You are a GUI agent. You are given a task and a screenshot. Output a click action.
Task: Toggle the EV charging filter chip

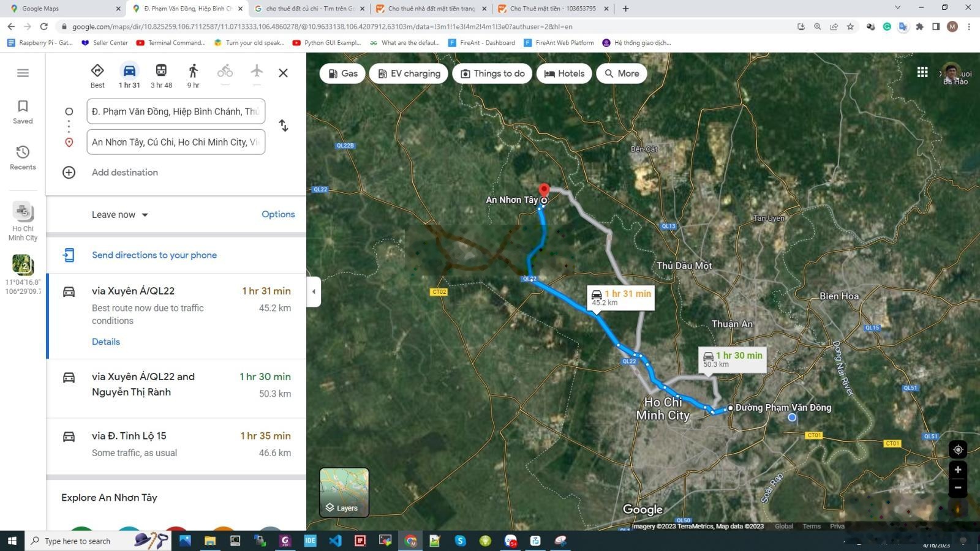pyautogui.click(x=409, y=73)
